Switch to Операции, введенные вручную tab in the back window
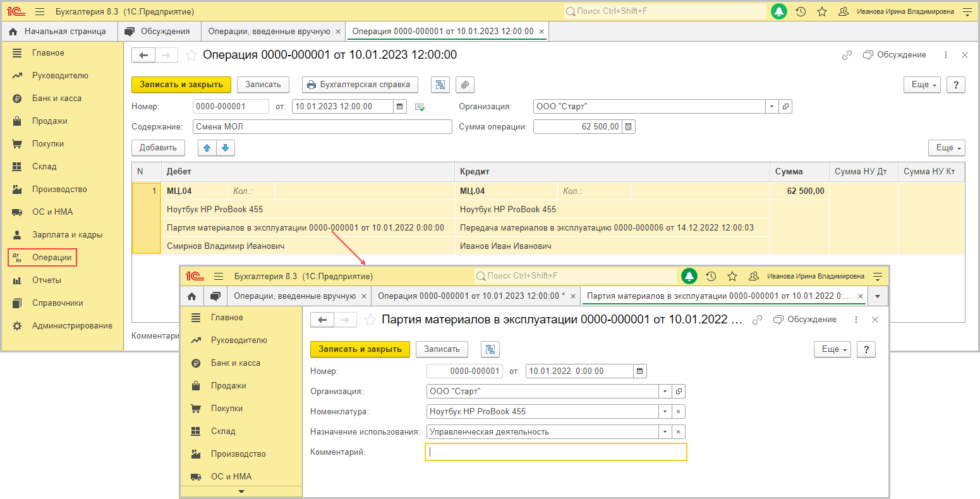This screenshot has height=499, width=980. tap(269, 31)
